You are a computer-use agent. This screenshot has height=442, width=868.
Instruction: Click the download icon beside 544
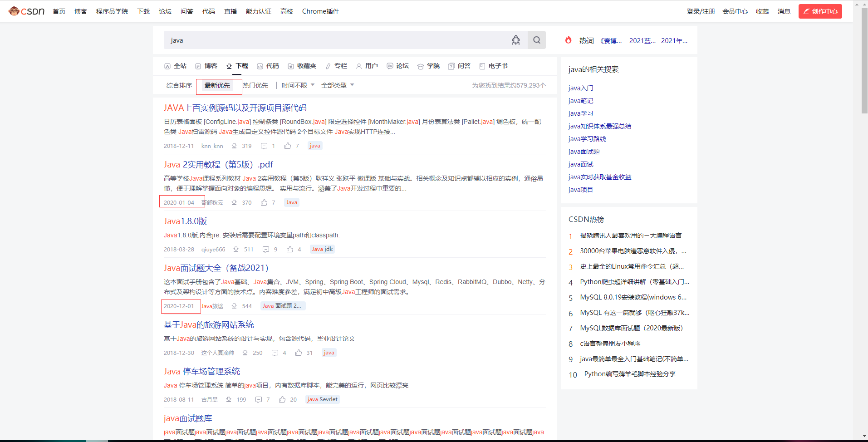[x=234, y=306]
